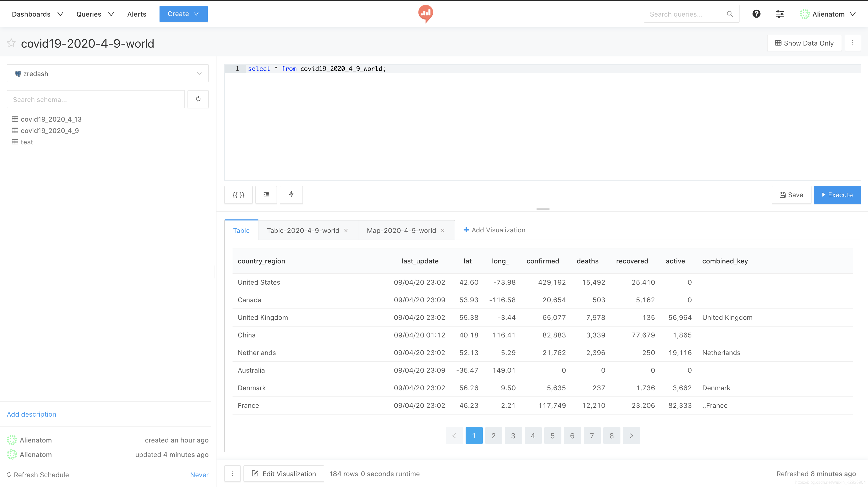Viewport: 868px width, 487px height.
Task: Focus the Search schema field
Action: [96, 99]
